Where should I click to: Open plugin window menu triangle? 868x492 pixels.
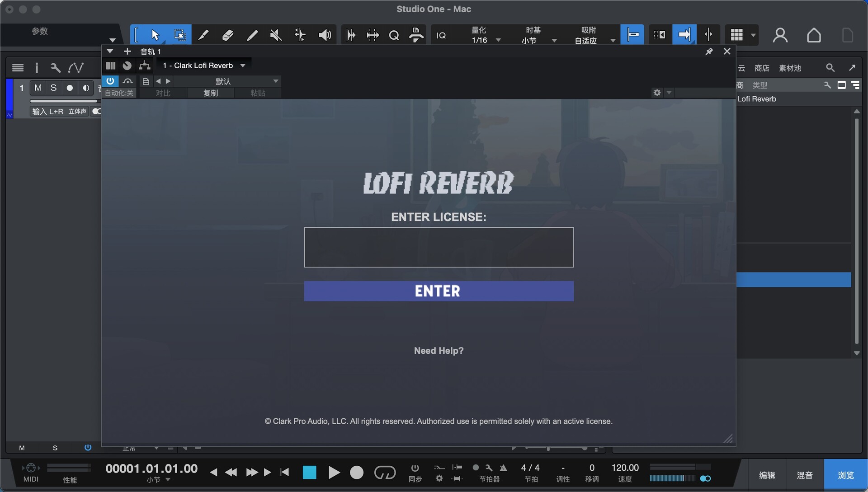click(x=110, y=51)
